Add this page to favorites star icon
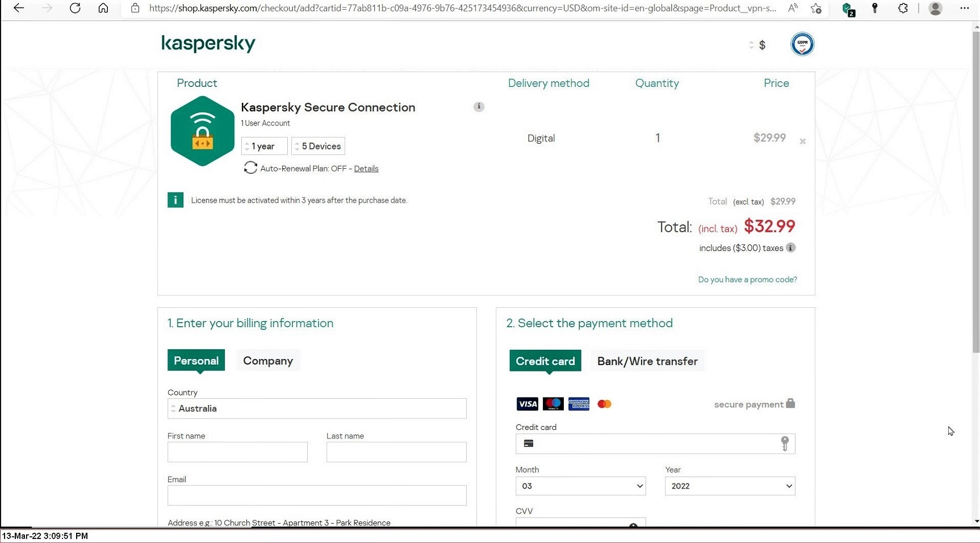Viewport: 980px width, 543px height. (816, 8)
